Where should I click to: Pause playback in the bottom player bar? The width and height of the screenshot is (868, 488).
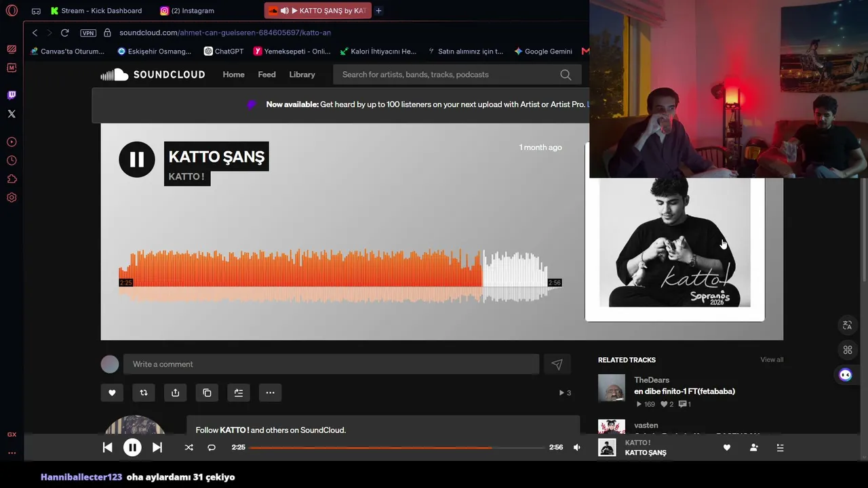click(x=132, y=447)
